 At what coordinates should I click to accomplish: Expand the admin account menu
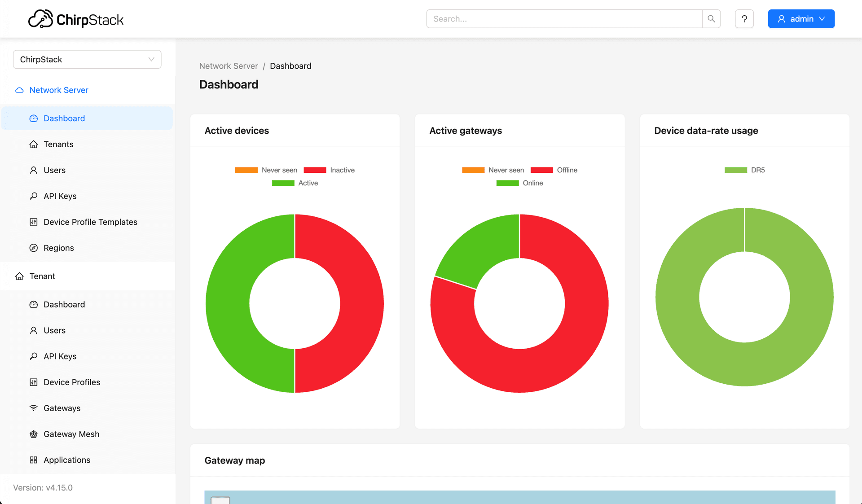coord(801,18)
